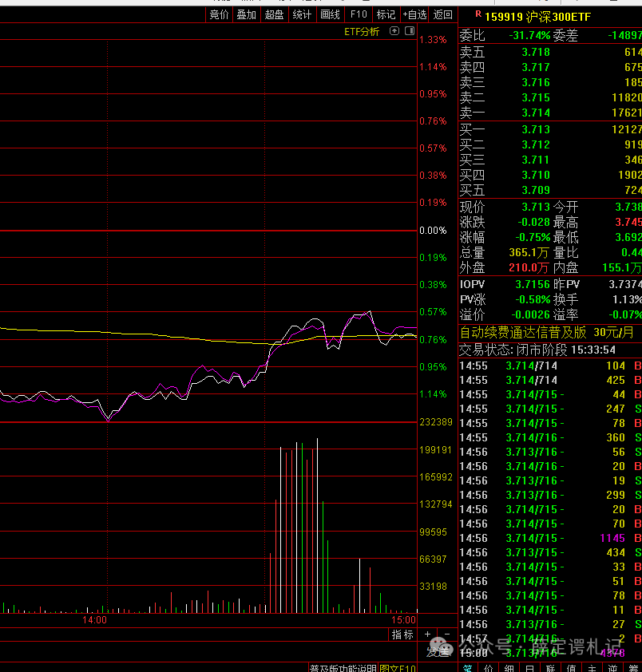Image resolution: width=642 pixels, height=672 pixels.
Task: Select the 买四 3.710 bid row
Action: (550, 175)
